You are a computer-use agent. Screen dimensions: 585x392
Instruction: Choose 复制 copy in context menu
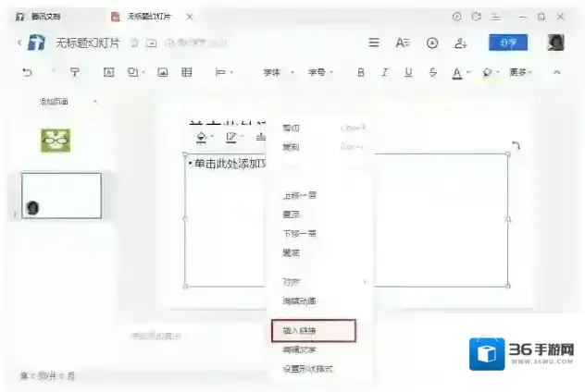(291, 147)
